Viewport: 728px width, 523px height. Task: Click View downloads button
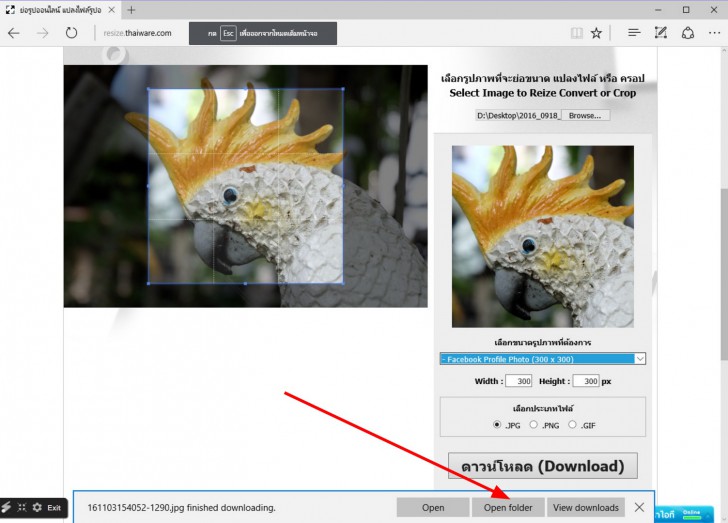tap(585, 508)
